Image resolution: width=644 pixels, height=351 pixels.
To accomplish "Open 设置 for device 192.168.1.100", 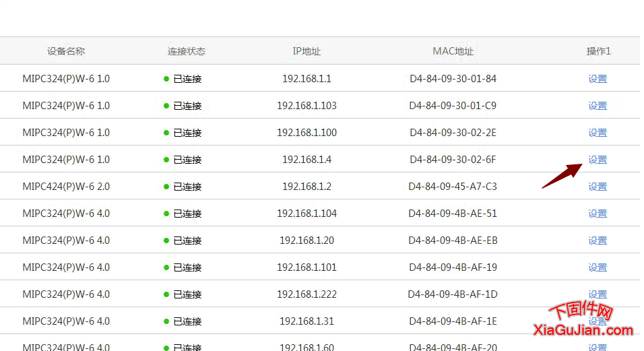I will coord(597,133).
